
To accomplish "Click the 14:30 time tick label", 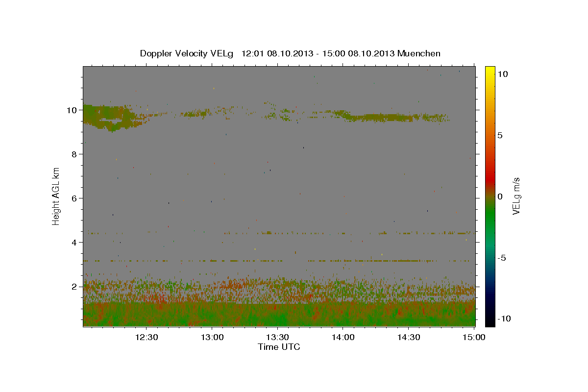I will pos(409,338).
